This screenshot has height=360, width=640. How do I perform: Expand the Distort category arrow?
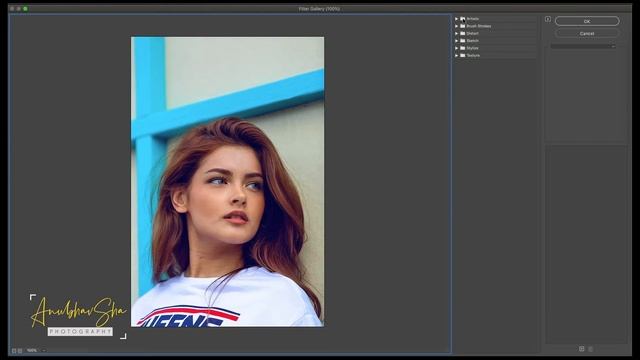pyautogui.click(x=456, y=33)
